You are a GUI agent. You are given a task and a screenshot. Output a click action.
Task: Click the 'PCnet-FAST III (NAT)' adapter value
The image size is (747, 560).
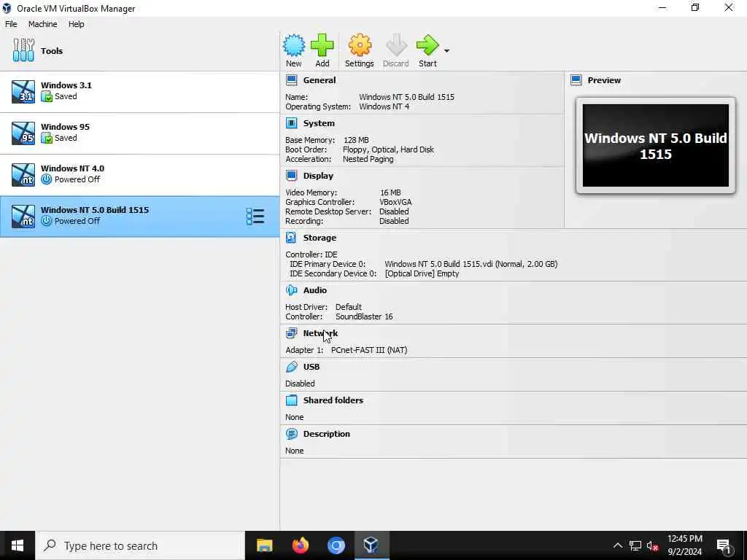(369, 350)
